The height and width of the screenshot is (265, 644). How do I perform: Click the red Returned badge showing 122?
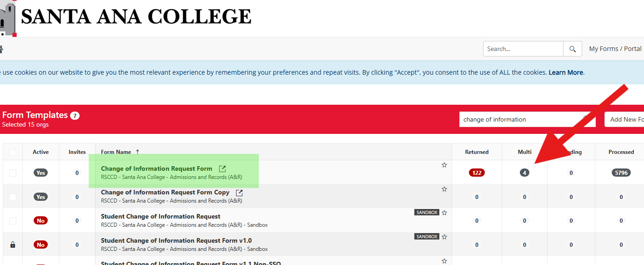coord(477,173)
